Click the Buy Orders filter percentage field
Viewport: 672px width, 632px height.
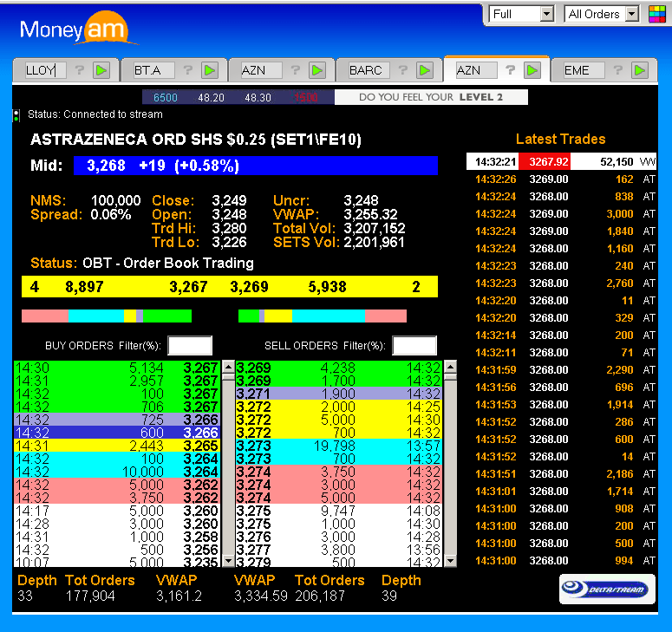(190, 346)
